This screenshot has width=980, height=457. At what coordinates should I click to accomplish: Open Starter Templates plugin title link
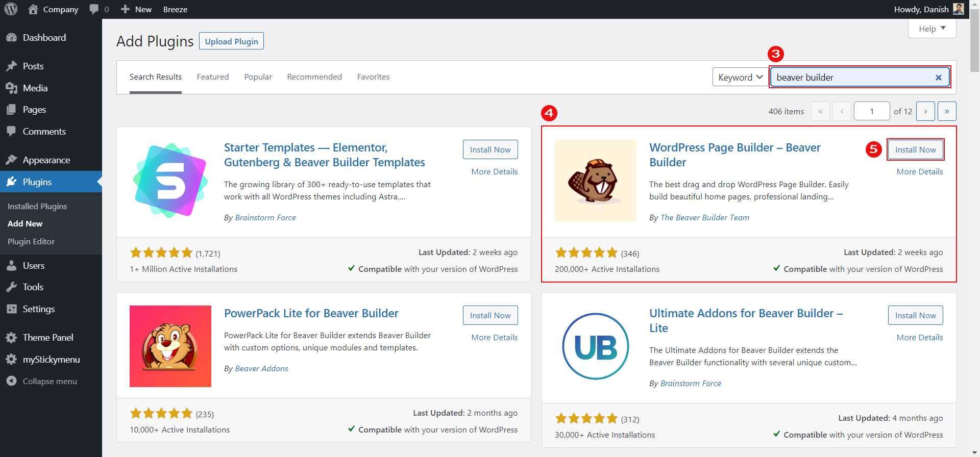pos(325,155)
